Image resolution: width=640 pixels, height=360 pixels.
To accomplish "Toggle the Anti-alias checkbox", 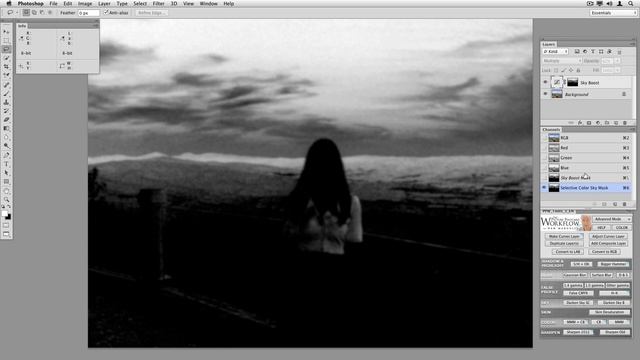I will click(x=106, y=13).
